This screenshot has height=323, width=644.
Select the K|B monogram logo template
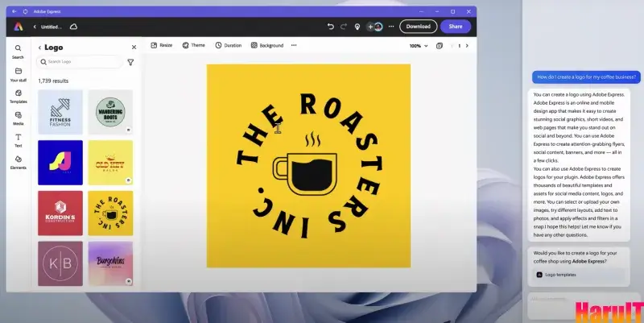coord(60,263)
